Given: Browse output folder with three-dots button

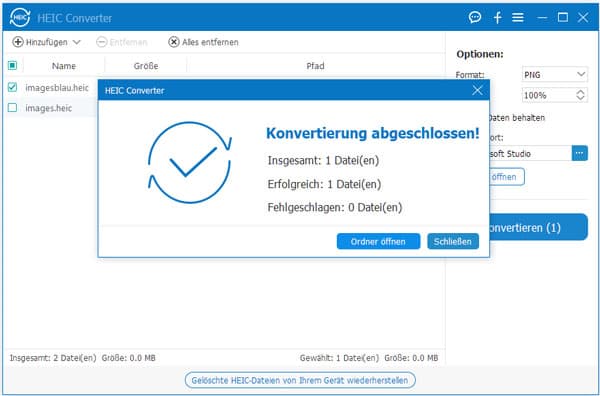Looking at the screenshot, I should [580, 153].
